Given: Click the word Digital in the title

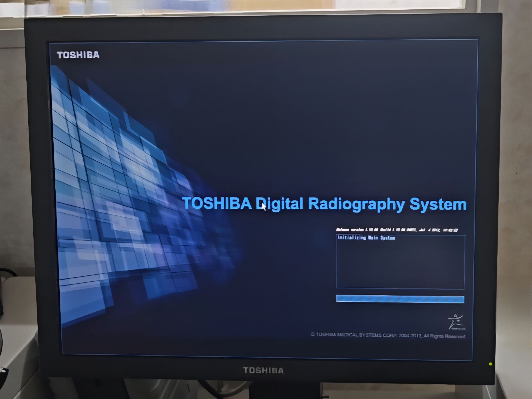Looking at the screenshot, I should (279, 204).
